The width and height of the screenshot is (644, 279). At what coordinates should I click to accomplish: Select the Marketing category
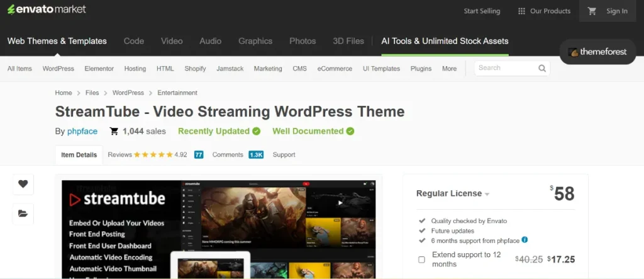pos(268,69)
